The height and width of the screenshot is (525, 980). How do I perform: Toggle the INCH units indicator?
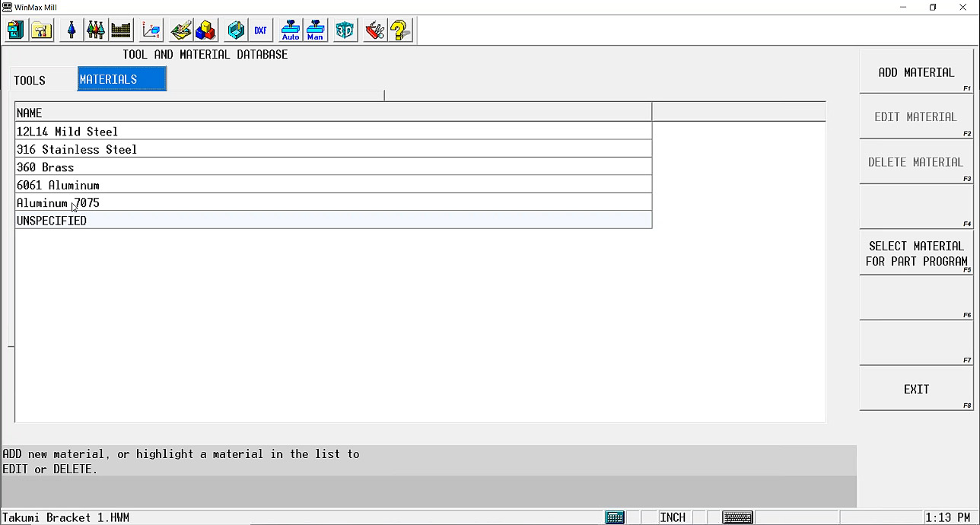point(673,517)
